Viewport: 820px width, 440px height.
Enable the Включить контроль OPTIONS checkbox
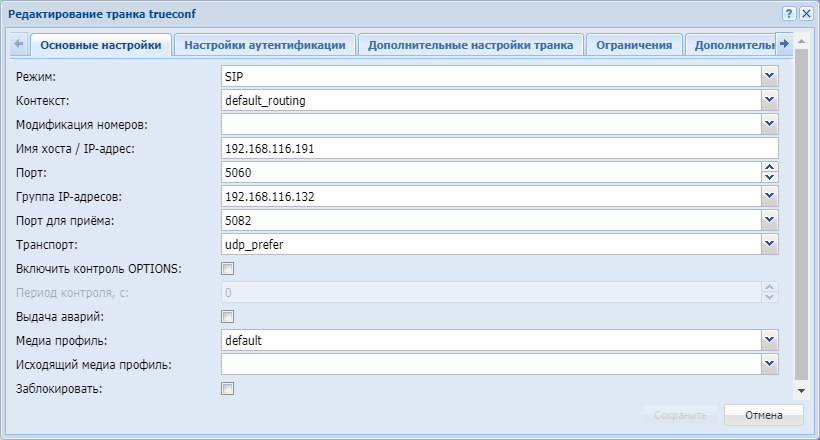coord(227,268)
